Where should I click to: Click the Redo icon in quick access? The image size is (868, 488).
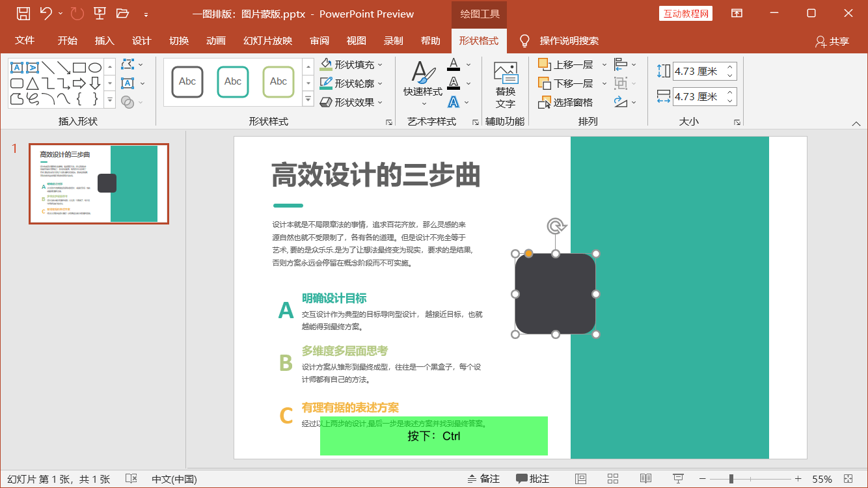click(76, 13)
